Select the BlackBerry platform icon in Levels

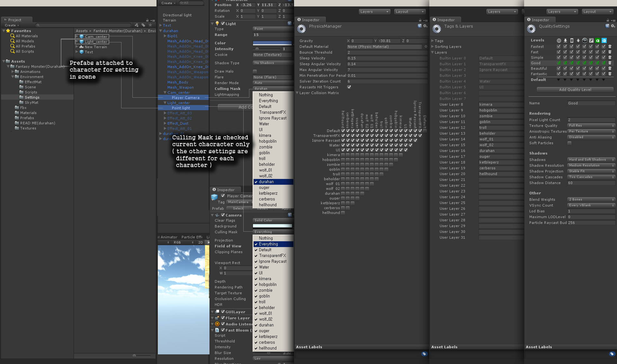(x=585, y=40)
